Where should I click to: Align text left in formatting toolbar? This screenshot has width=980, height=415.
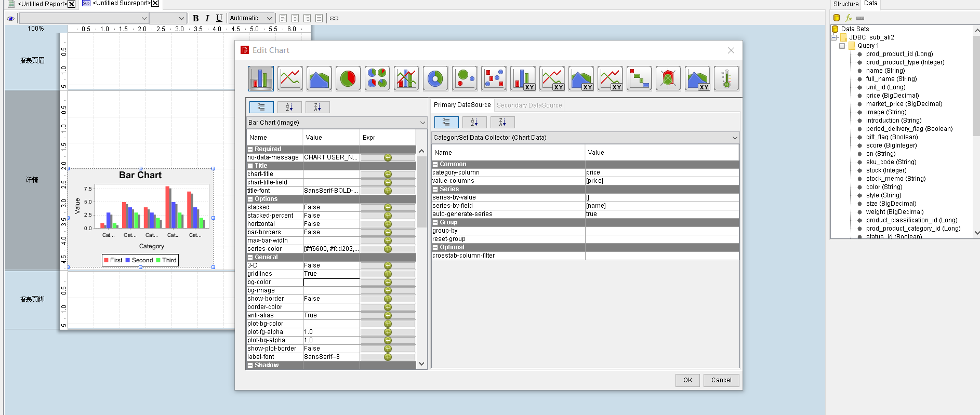pyautogui.click(x=283, y=18)
